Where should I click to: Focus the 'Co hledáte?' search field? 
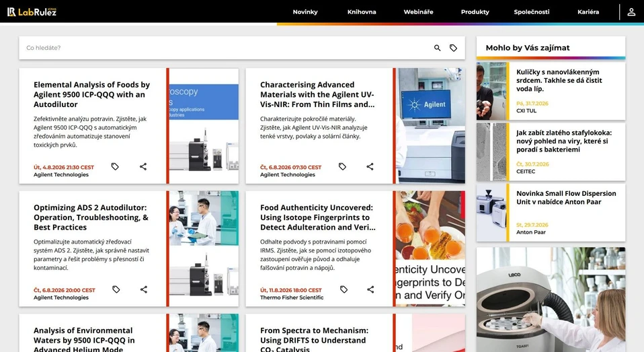coord(226,48)
